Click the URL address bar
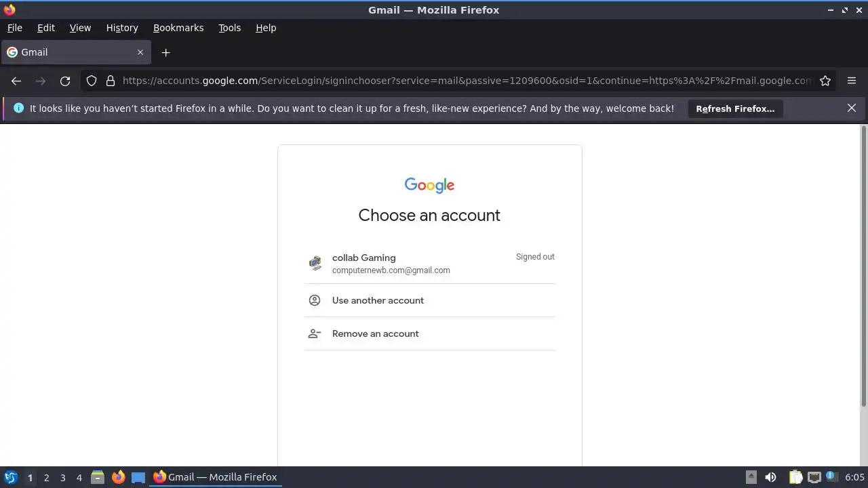The width and height of the screenshot is (868, 488). point(467,81)
